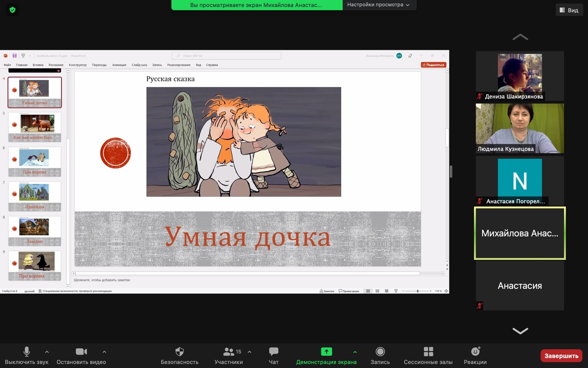Open the Рецензирование ribbon tab

(179, 65)
